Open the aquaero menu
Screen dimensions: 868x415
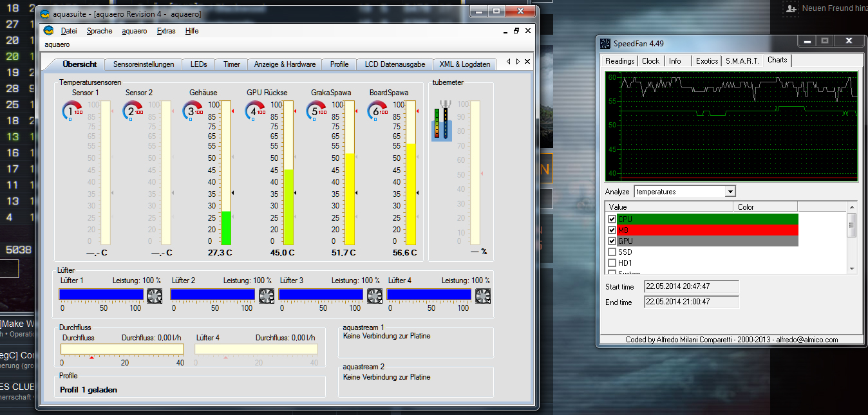coord(134,31)
